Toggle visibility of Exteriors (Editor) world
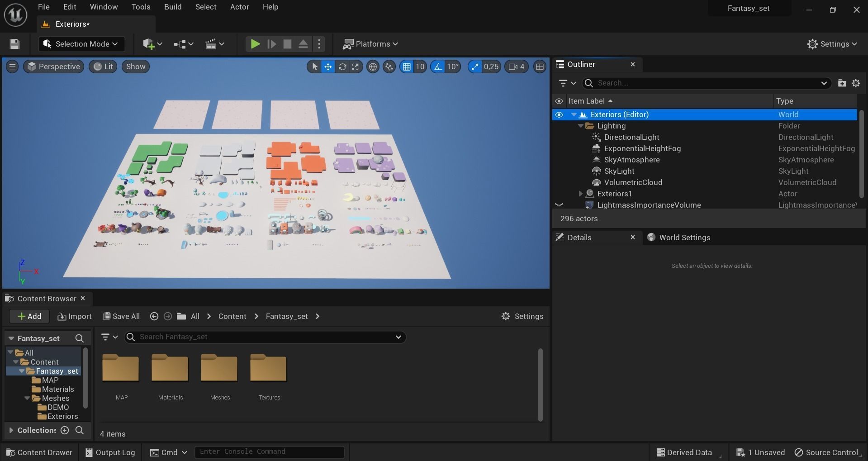868x461 pixels. [559, 114]
